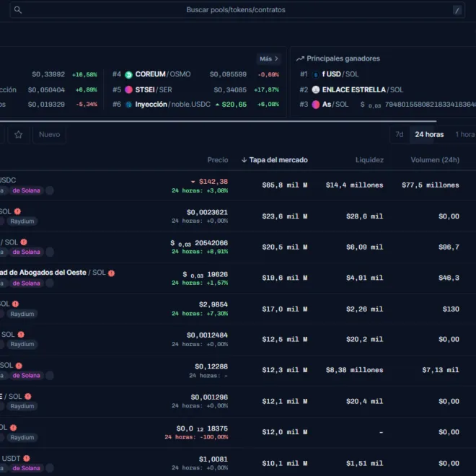This screenshot has width=476, height=476.
Task: Click warning icon in $0,12288 row
Action: 19,366
